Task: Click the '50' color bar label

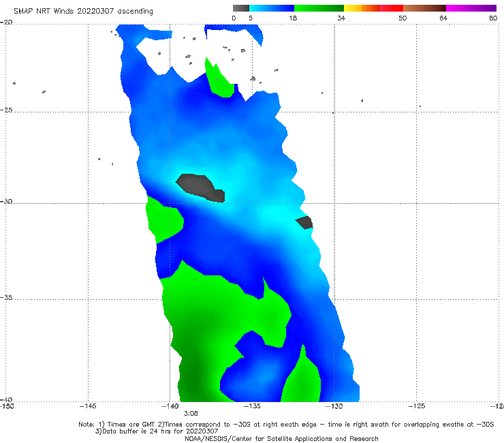Action: pyautogui.click(x=403, y=18)
